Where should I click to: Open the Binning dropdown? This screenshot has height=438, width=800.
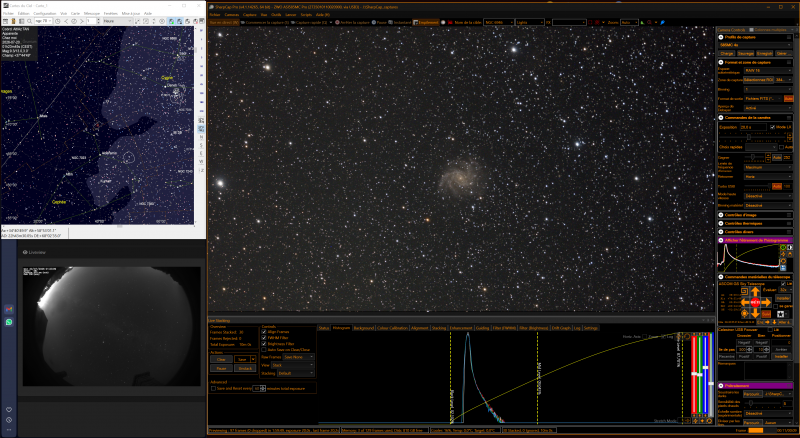[x=768, y=89]
